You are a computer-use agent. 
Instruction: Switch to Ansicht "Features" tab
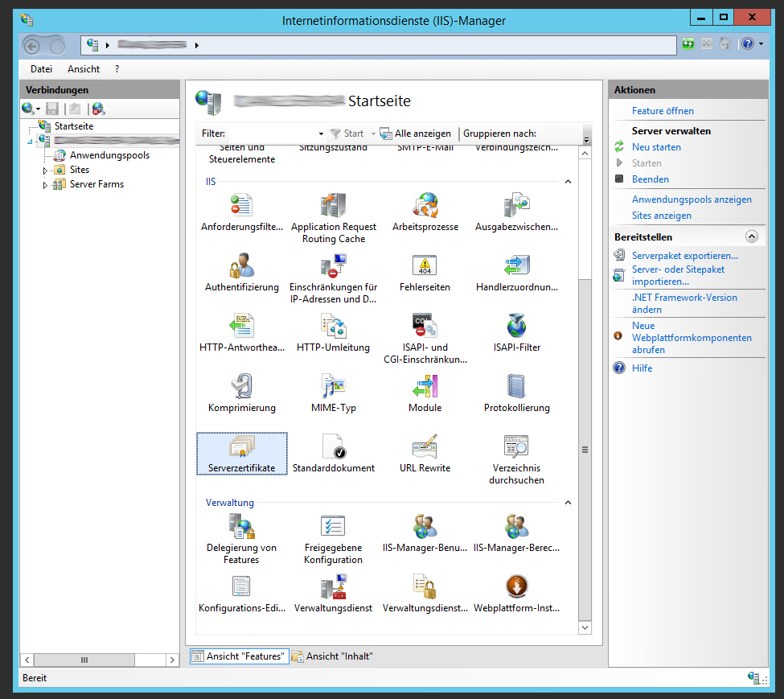click(x=240, y=656)
